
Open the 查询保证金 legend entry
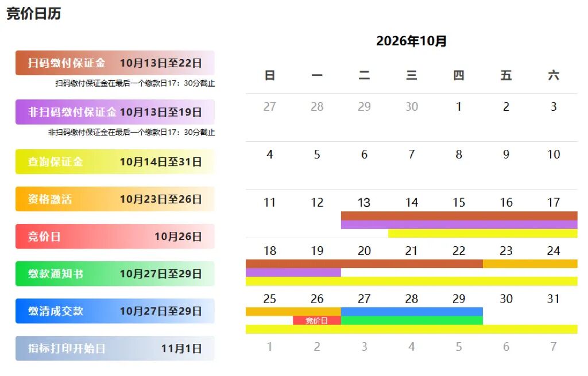click(115, 161)
